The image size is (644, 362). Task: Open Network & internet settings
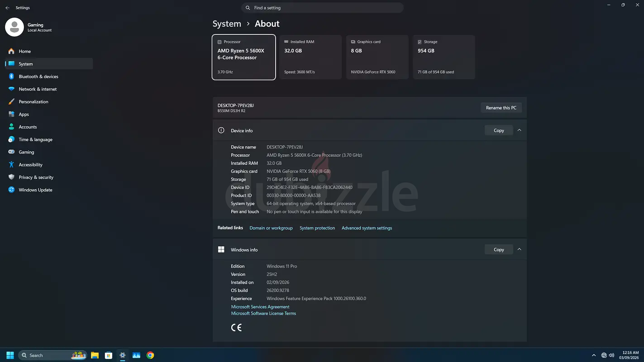(x=49, y=89)
